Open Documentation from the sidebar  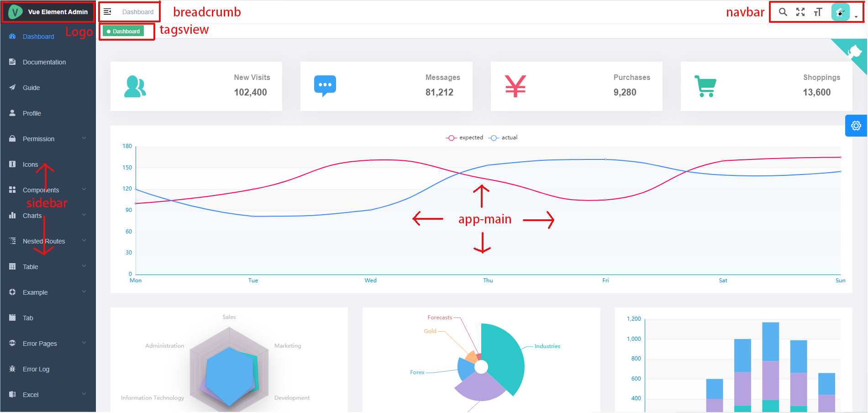click(48, 62)
